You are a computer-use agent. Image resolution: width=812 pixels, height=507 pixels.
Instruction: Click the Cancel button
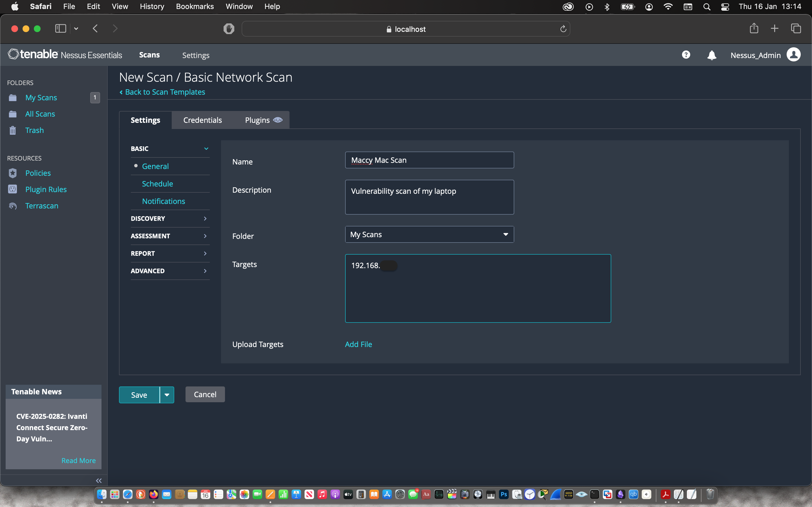pyautogui.click(x=205, y=394)
